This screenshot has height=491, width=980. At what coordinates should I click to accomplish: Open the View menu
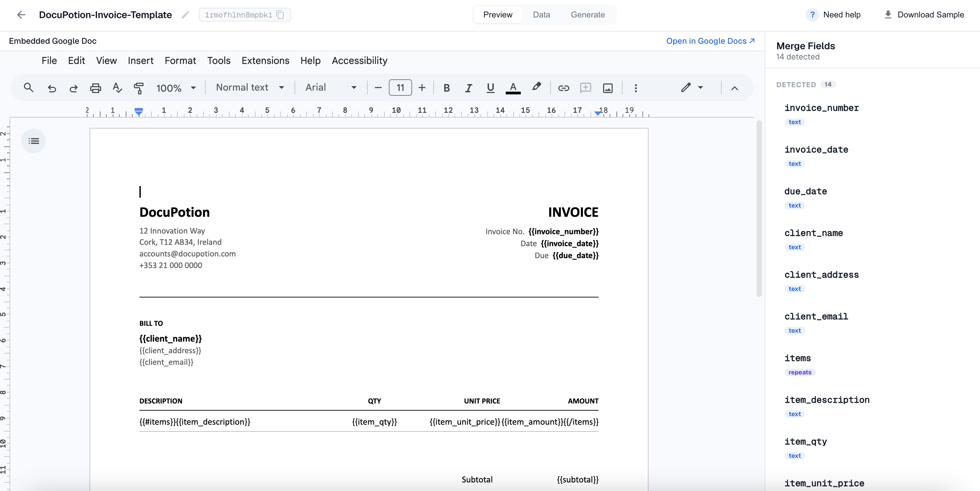coord(106,61)
